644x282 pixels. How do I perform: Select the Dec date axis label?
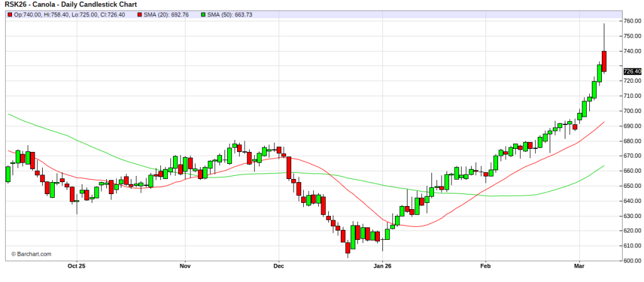(x=279, y=266)
